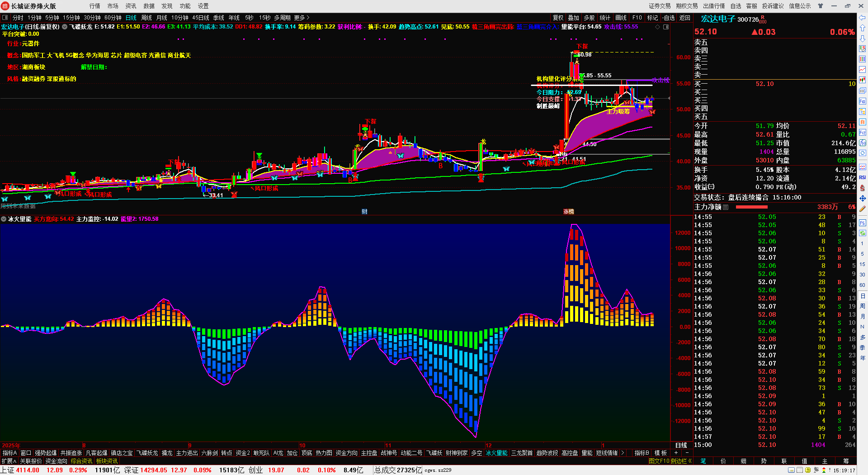The height and width of the screenshot is (475, 868).
Task: Click the red 主力净额 progress bar
Action: [752, 207]
